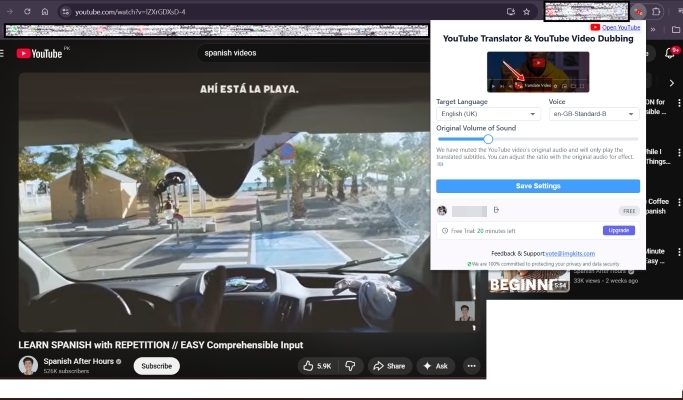This screenshot has width=683, height=400.
Task: Click the install app icon in address bar
Action: pos(511,12)
